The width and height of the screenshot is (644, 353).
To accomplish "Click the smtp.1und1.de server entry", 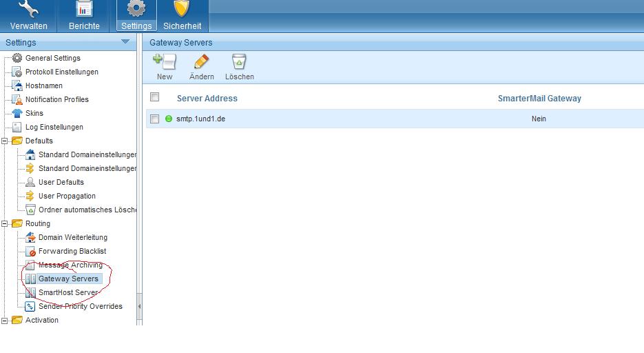I will 200,119.
